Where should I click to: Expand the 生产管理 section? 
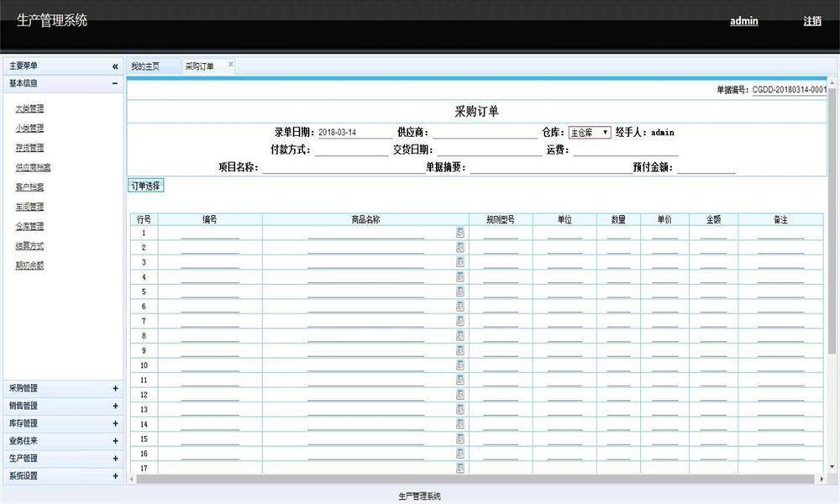pos(115,459)
